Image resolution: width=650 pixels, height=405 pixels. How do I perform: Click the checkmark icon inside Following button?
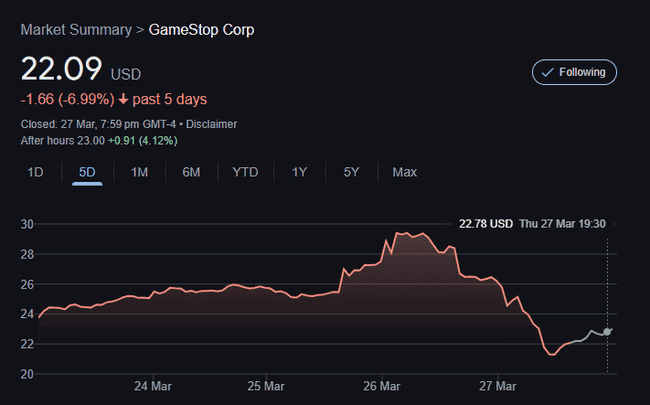pyautogui.click(x=547, y=73)
